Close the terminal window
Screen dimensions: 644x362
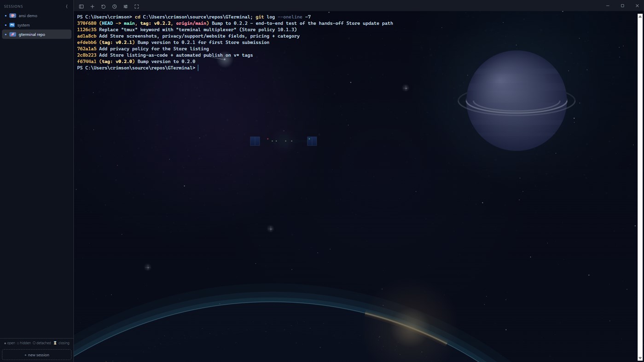click(x=637, y=6)
